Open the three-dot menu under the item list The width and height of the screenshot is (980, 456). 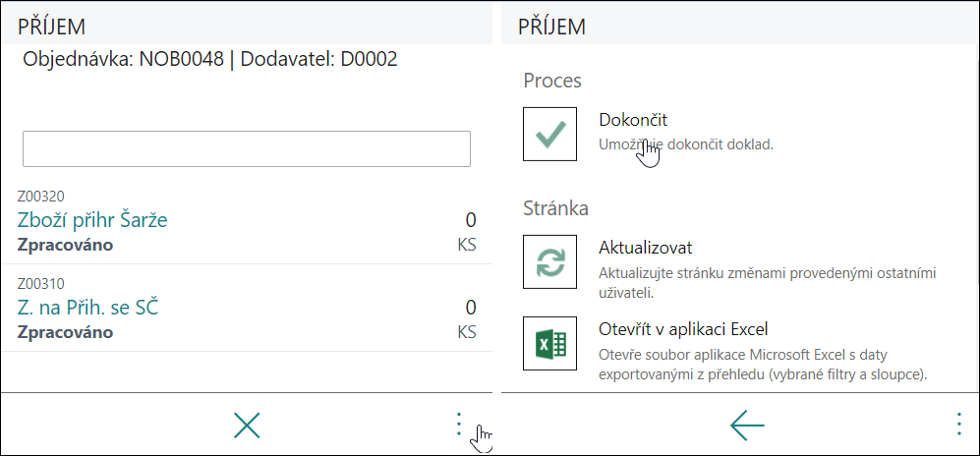click(x=459, y=424)
